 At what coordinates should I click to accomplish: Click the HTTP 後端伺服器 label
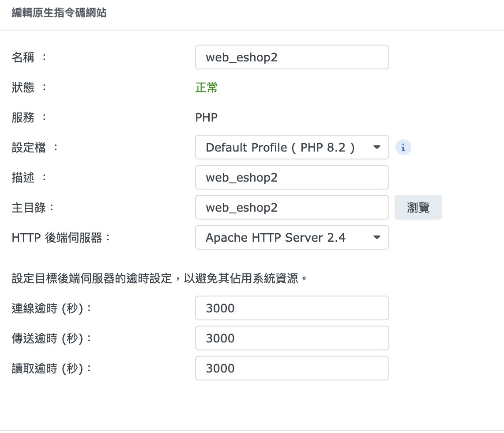coord(61,238)
